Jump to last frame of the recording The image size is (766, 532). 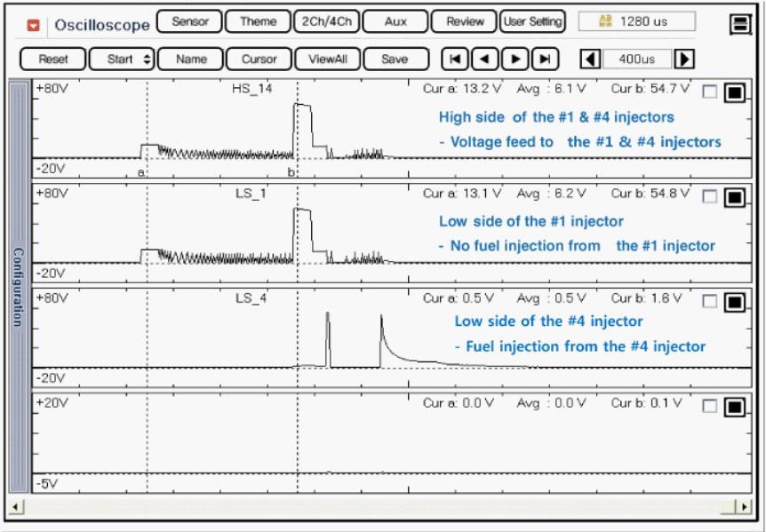(x=545, y=60)
